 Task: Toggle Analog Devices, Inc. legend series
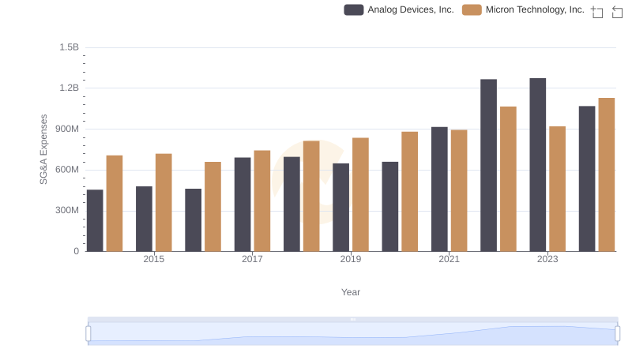point(399,9)
